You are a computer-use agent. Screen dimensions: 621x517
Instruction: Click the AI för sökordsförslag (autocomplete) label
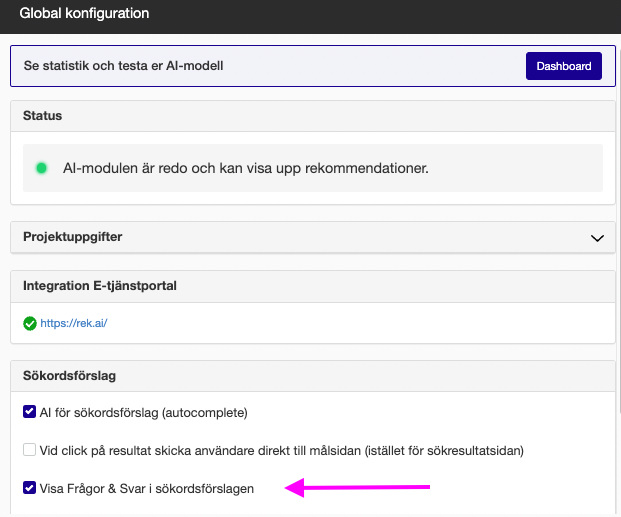point(143,412)
